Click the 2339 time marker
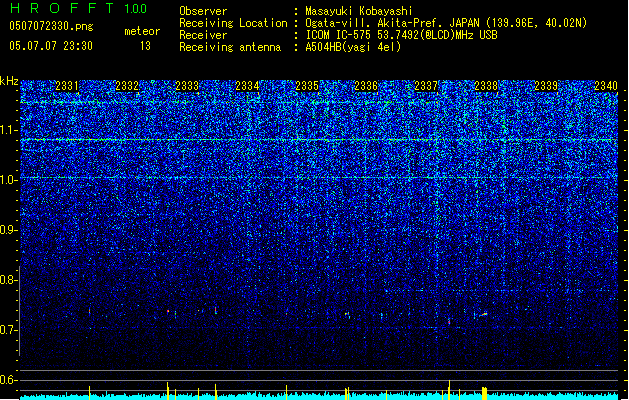This screenshot has height=400, width=629. pos(546,86)
